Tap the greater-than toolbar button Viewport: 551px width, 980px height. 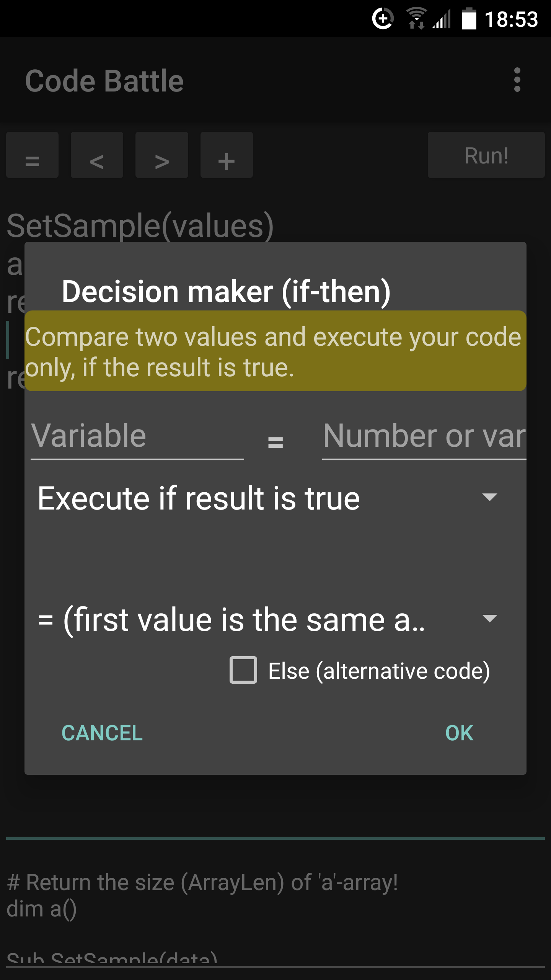point(162,155)
